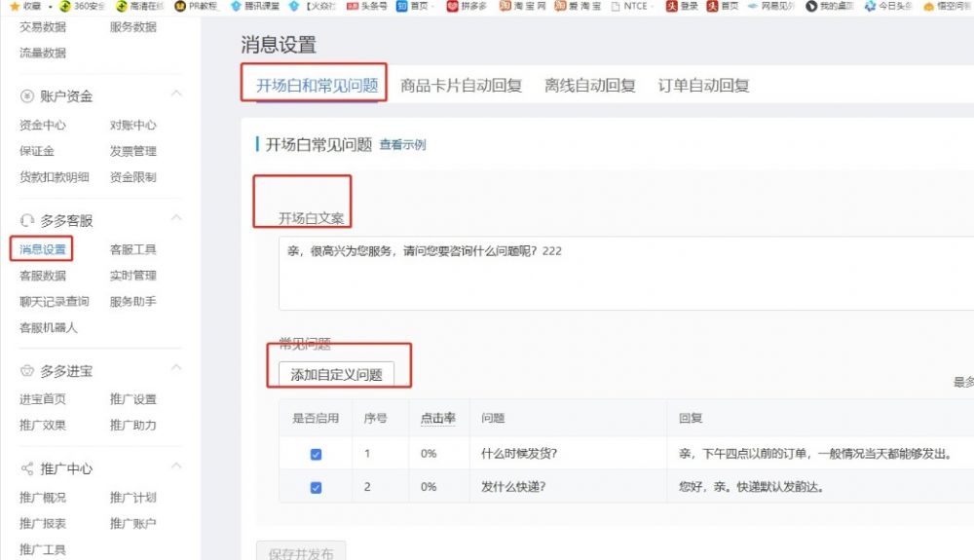The image size is (974, 560).
Task: Open the PR教程 bookmark
Action: click(196, 6)
